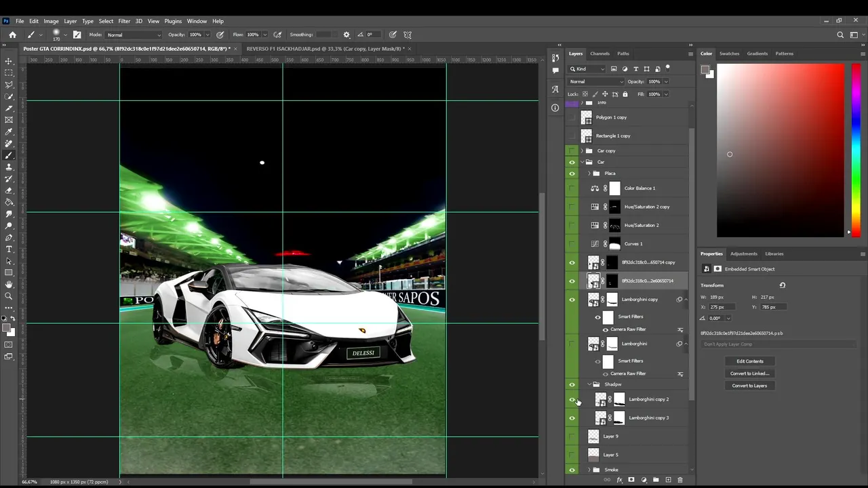Image resolution: width=868 pixels, height=488 pixels.
Task: Select the Polygonal Lasso tool
Action: coord(9,85)
